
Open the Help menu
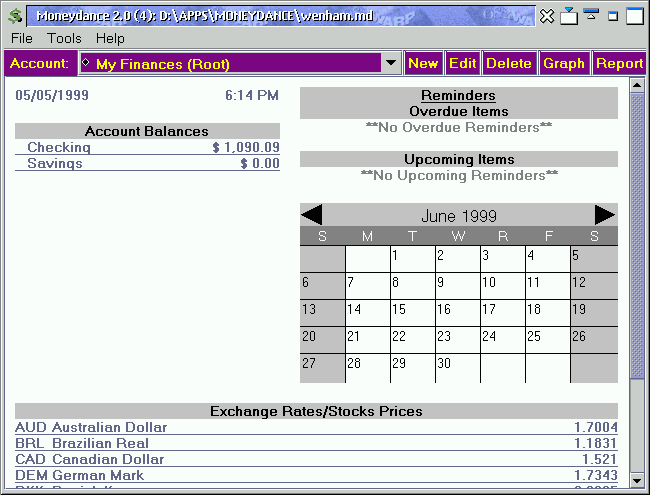click(110, 38)
